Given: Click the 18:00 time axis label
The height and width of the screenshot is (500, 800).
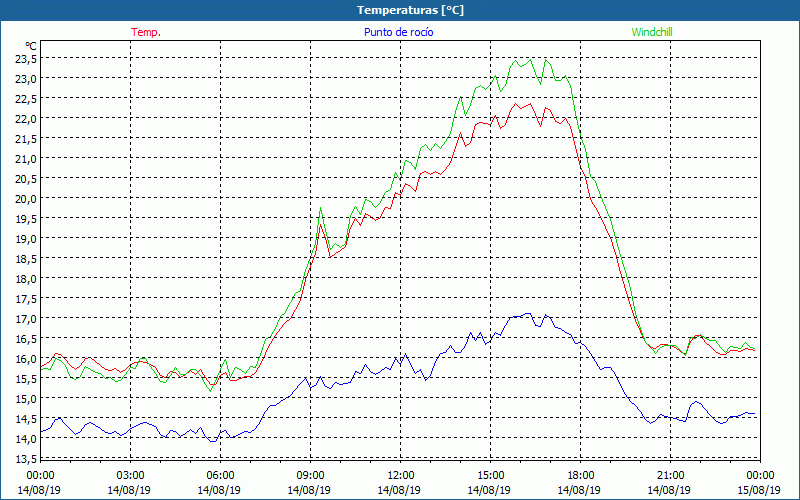Looking at the screenshot, I should point(581,475).
